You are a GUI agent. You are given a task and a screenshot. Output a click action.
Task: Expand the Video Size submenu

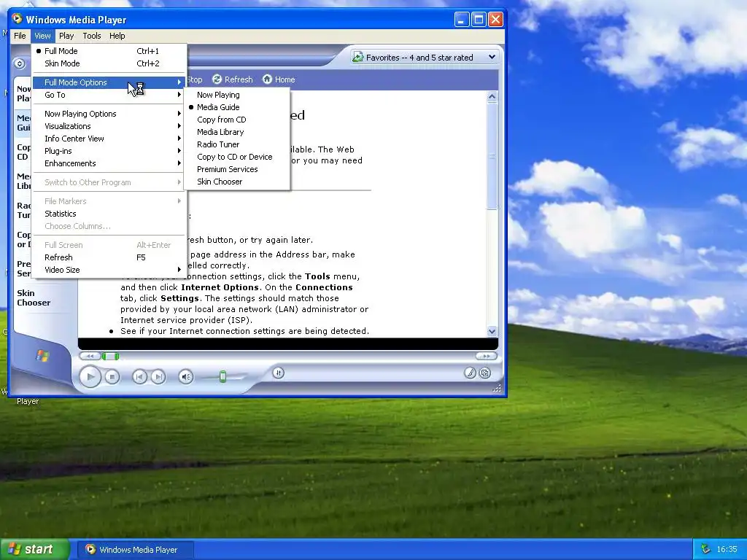[x=109, y=270]
